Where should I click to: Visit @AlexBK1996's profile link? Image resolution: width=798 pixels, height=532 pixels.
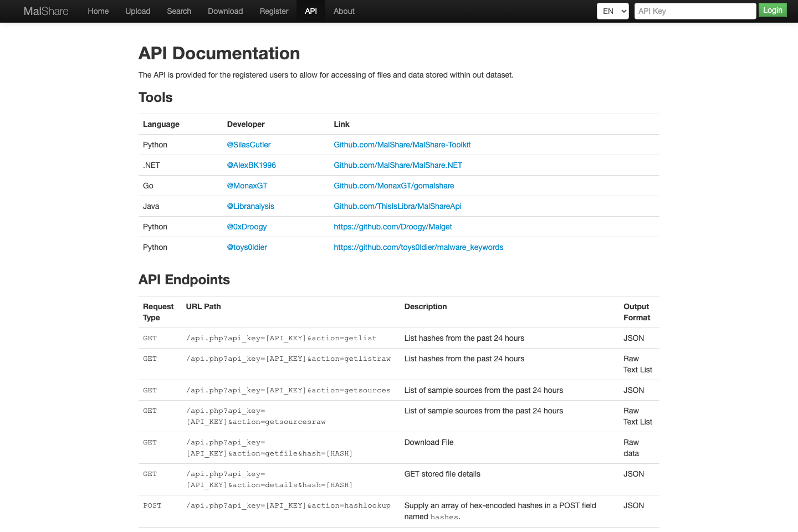tap(251, 165)
